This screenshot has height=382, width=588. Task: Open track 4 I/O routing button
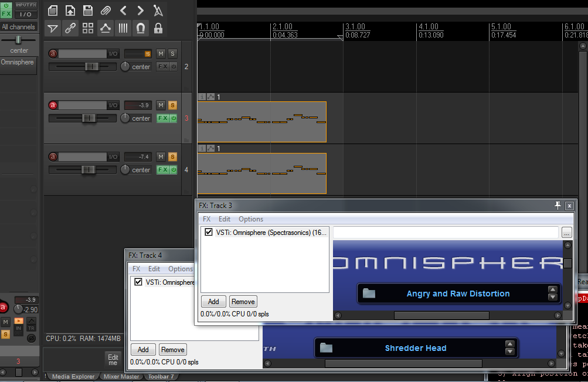[x=113, y=156]
